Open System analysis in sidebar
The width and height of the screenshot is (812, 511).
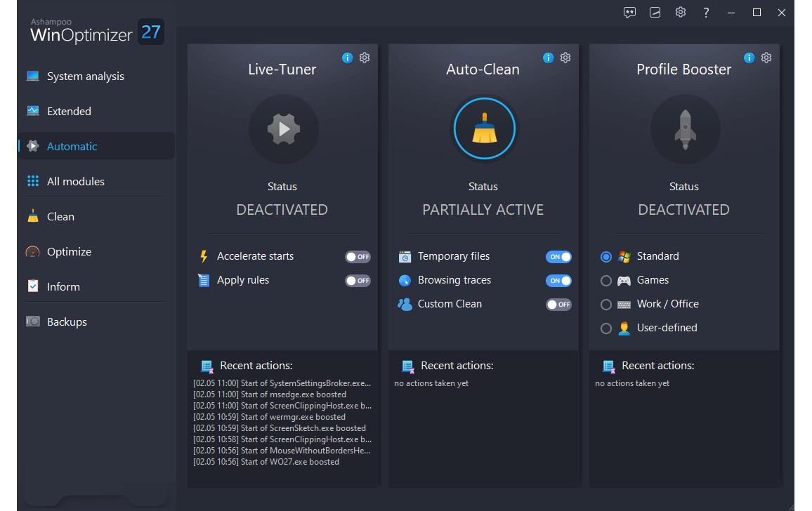point(85,77)
